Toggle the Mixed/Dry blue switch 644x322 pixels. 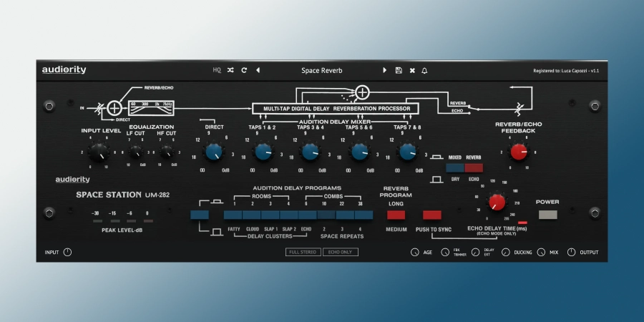tap(455, 168)
